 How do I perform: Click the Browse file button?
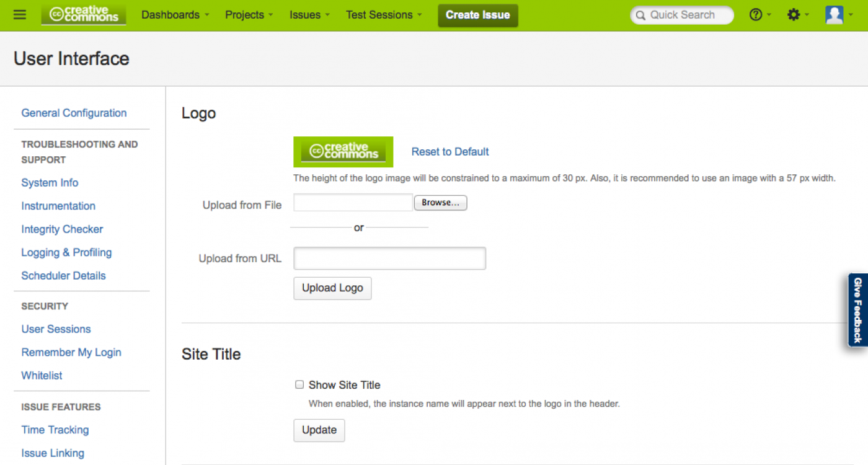(440, 203)
